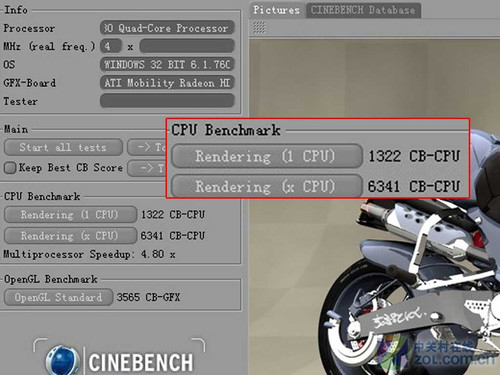This screenshot has height=375, width=500.
Task: Click the Info section heading
Action: click(x=16, y=10)
